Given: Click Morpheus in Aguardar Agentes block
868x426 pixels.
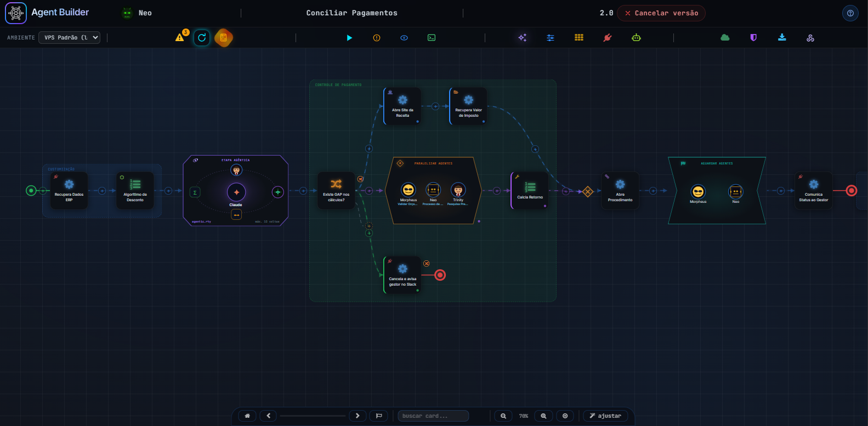Looking at the screenshot, I should pos(698,192).
